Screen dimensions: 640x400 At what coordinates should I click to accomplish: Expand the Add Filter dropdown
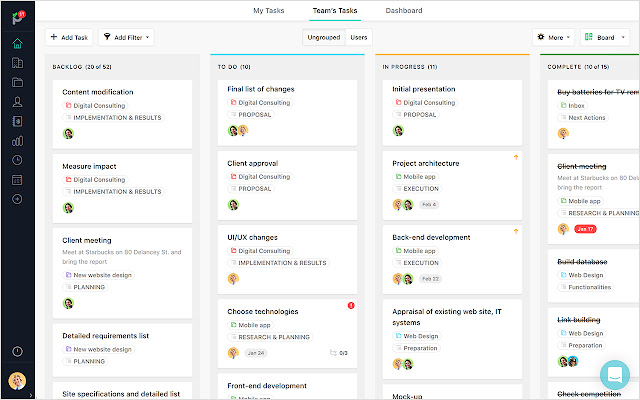point(126,37)
